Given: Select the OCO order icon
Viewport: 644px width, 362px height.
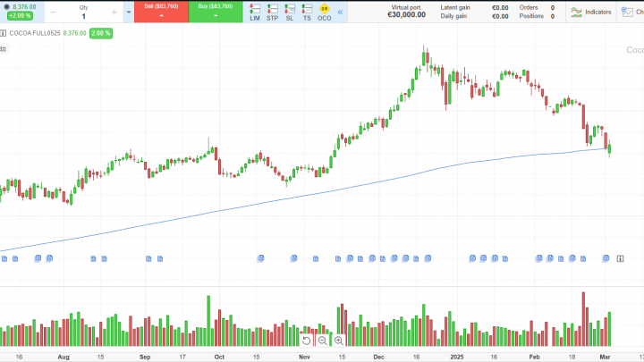Looking at the screenshot, I should point(324,12).
